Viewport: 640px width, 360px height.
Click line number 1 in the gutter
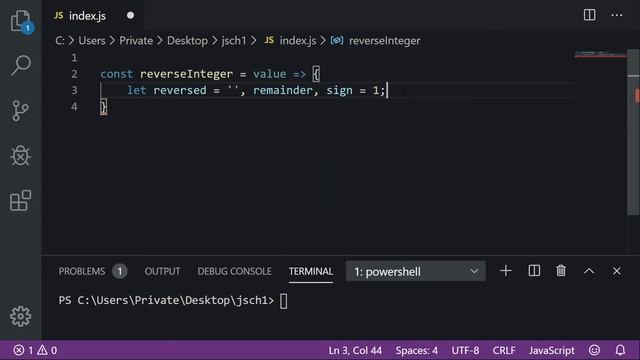click(74, 58)
